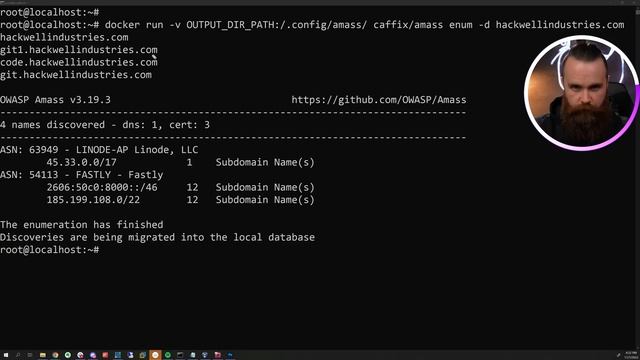Click 'The enumeration has finished' message
This screenshot has height=360, width=640.
[82, 225]
